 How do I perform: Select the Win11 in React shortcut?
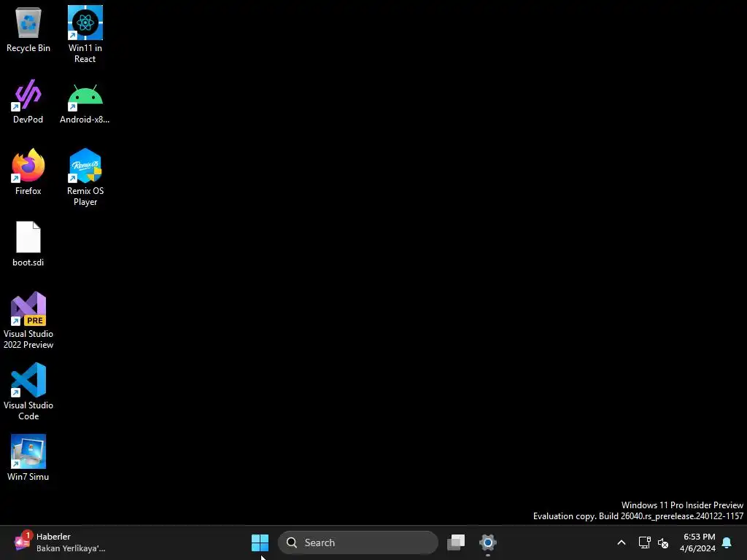tap(85, 34)
